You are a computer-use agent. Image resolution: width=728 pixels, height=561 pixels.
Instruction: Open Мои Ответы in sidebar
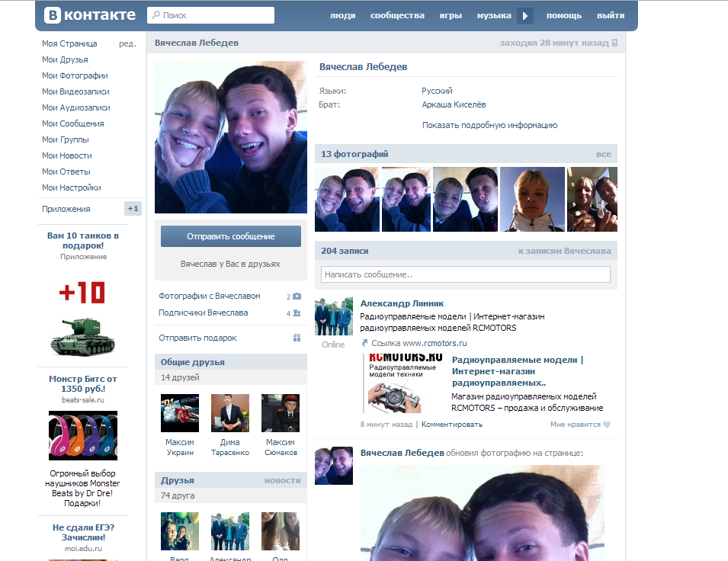(66, 172)
